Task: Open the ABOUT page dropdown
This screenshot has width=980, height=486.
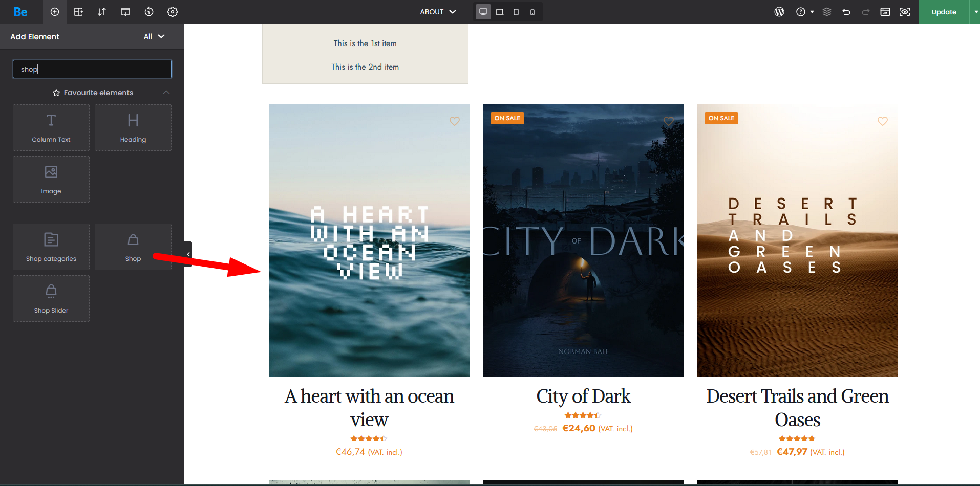Action: 438,12
